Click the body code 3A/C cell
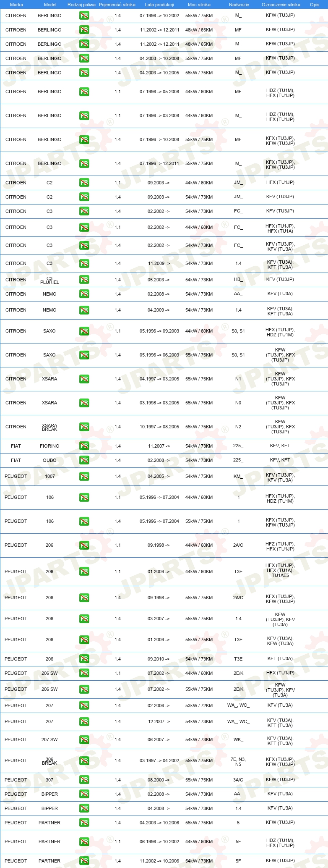The image size is (328, 868). pos(238,780)
